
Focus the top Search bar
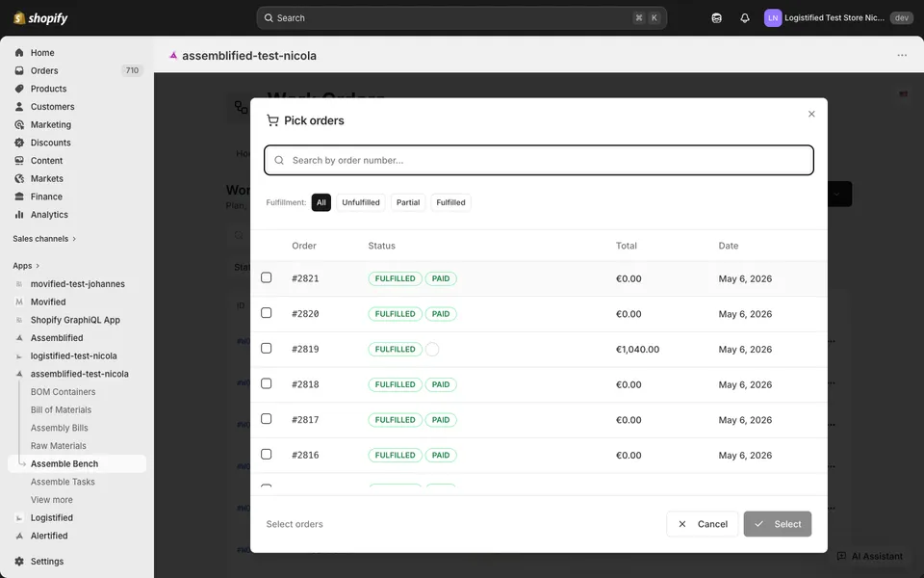pos(461,17)
